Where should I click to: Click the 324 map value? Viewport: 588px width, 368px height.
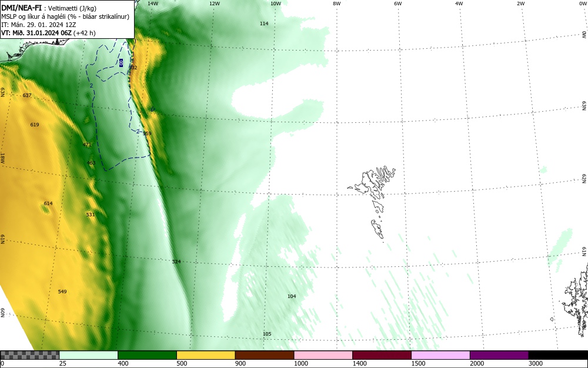176,261
